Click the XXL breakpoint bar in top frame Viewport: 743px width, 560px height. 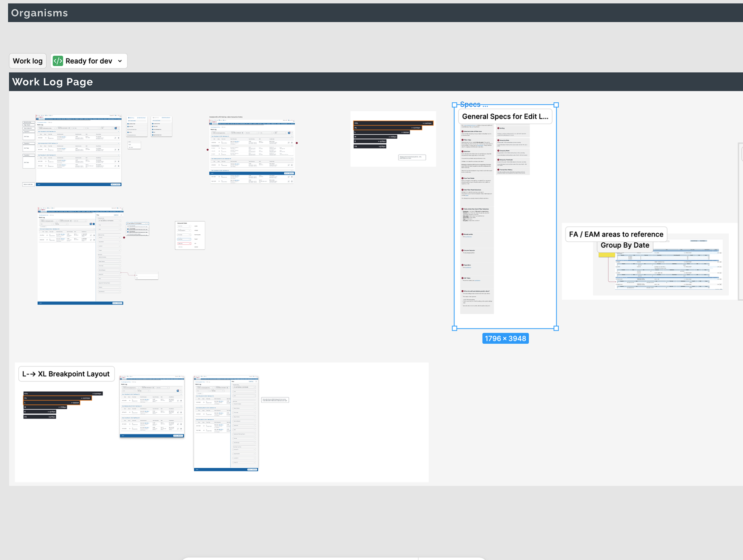[393, 123]
